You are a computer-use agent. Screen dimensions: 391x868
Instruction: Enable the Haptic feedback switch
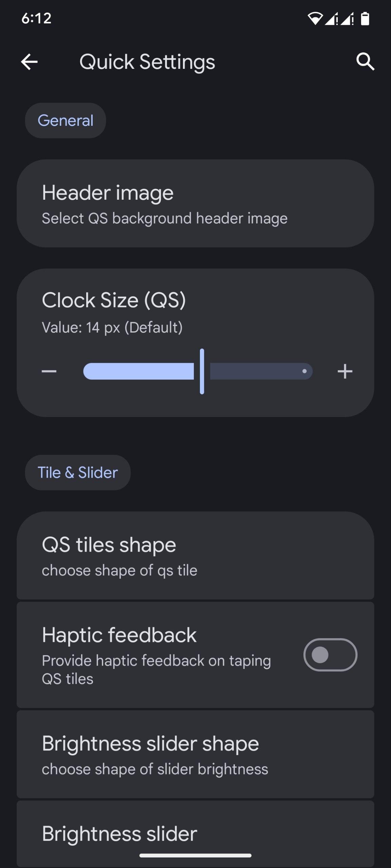[x=330, y=655]
